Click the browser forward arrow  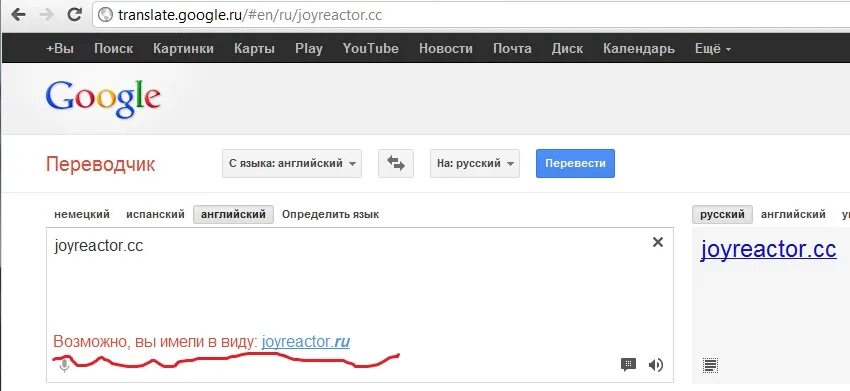[47, 15]
